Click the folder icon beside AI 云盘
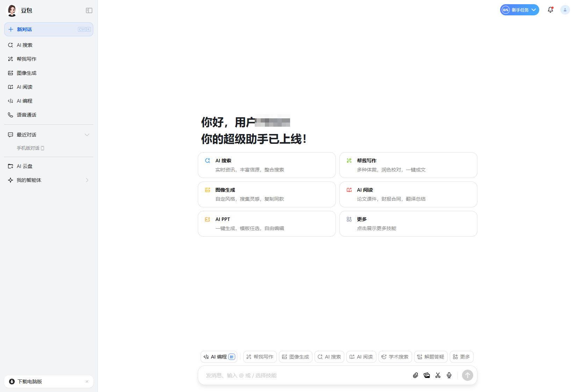 [10, 166]
